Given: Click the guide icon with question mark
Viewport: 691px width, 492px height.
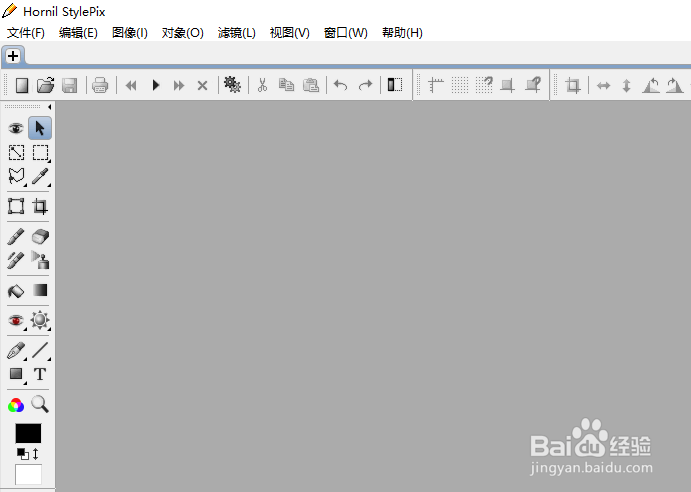Looking at the screenshot, I should [533, 85].
